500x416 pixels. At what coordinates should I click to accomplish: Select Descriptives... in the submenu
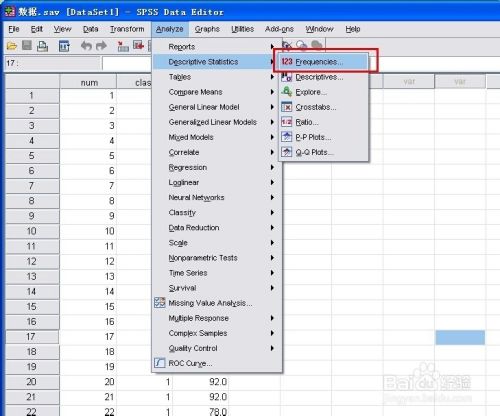tap(324, 77)
